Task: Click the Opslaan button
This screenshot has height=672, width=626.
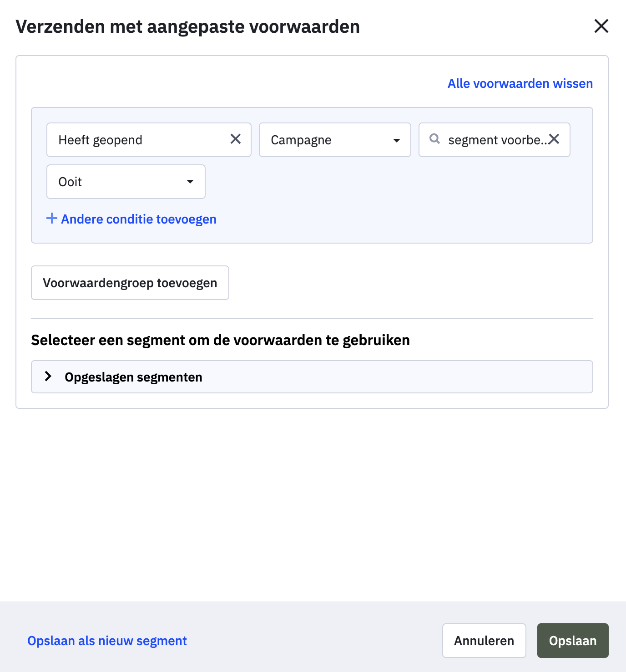Action: pos(572,641)
